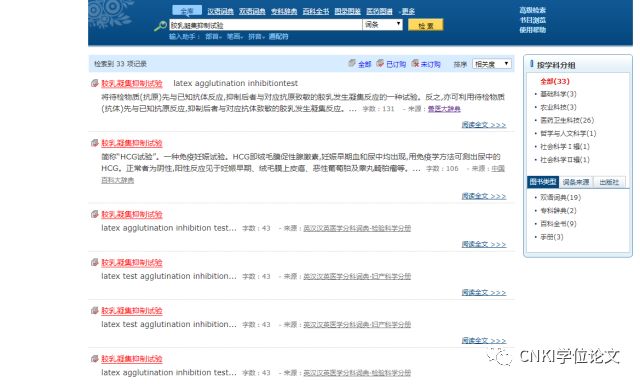Expand the 笔画 input helper
The width and height of the screenshot is (640, 384).
(235, 37)
